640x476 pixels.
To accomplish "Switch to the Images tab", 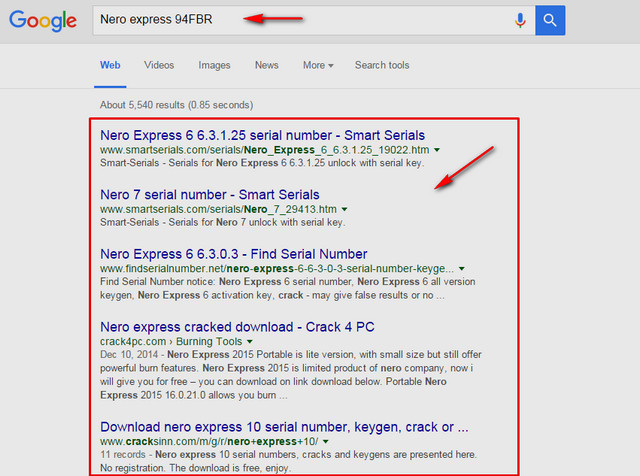I will click(214, 65).
